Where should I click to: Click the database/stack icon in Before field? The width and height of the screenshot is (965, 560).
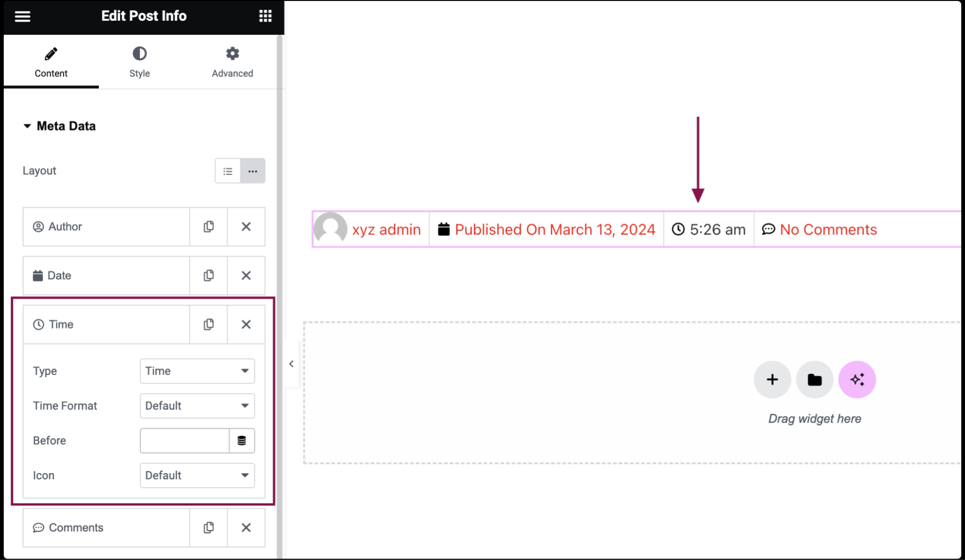(x=242, y=440)
